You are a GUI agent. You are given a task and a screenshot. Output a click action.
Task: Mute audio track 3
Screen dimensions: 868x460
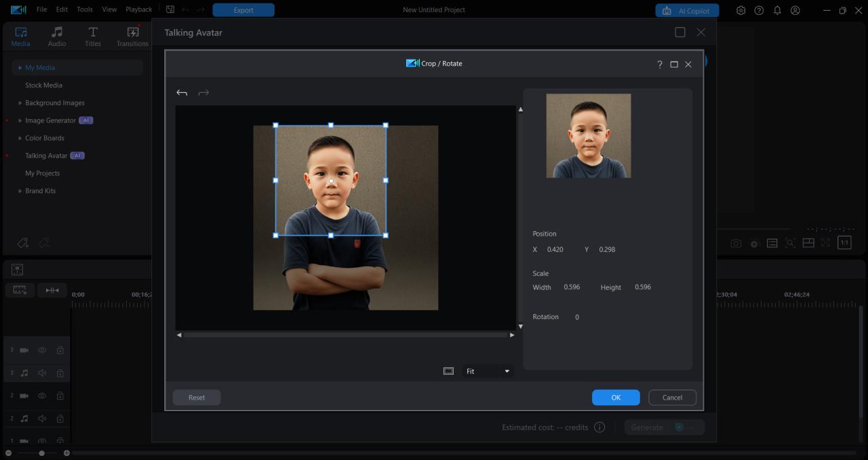[x=42, y=373]
